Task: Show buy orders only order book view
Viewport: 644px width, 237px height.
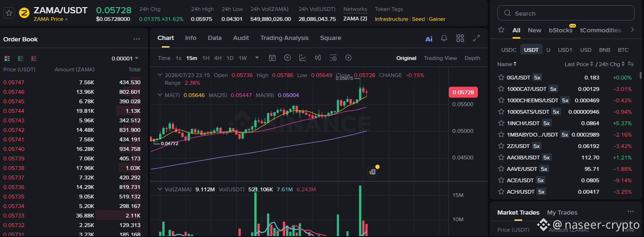Action: pyautogui.click(x=20, y=59)
